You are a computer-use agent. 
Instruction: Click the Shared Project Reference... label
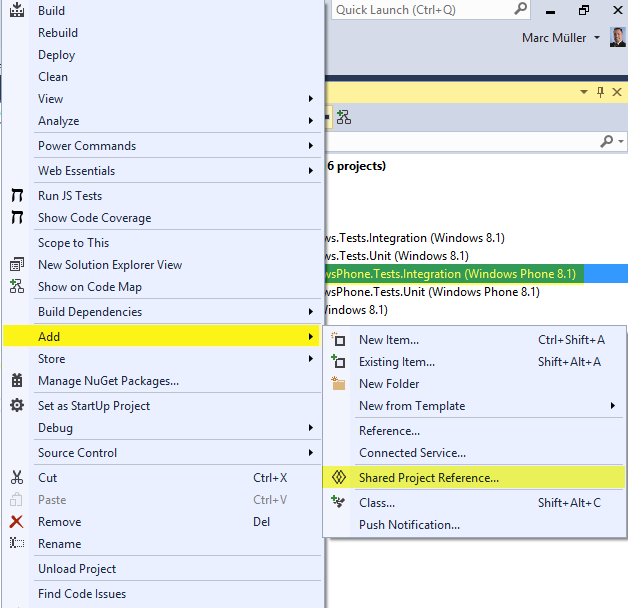click(429, 477)
